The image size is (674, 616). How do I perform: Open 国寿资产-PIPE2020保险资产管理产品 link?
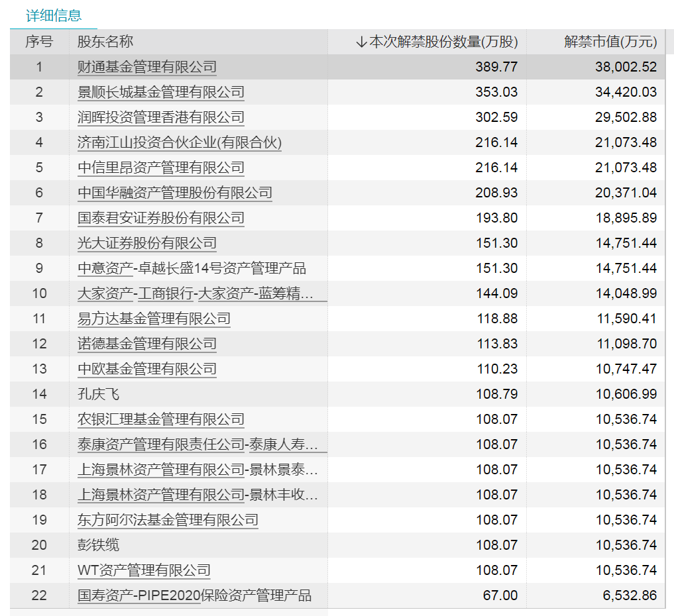click(x=194, y=595)
